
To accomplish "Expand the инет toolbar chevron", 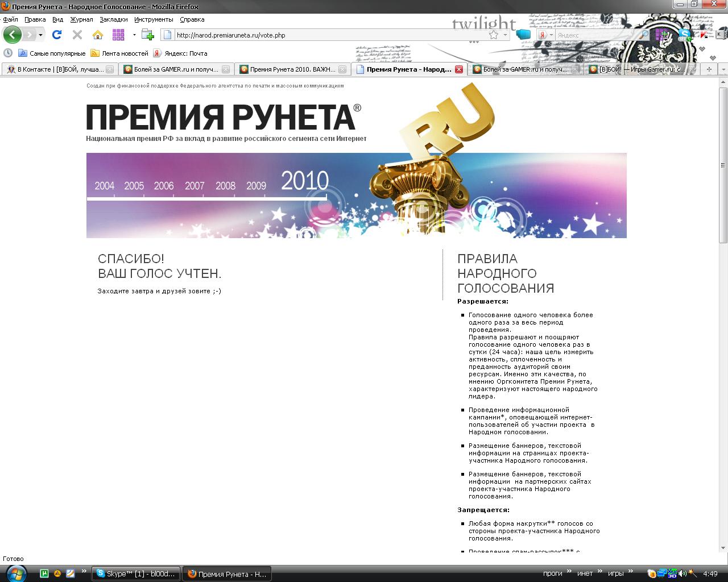I will click(601, 572).
